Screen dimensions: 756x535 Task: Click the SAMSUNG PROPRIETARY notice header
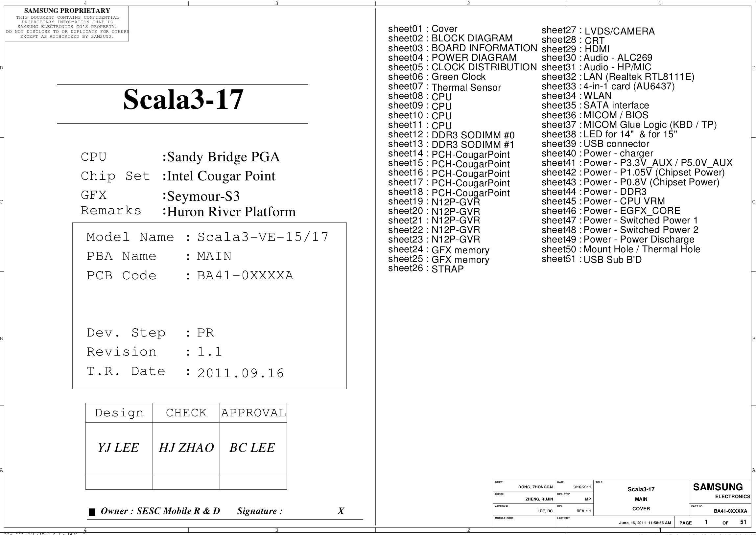click(x=67, y=11)
